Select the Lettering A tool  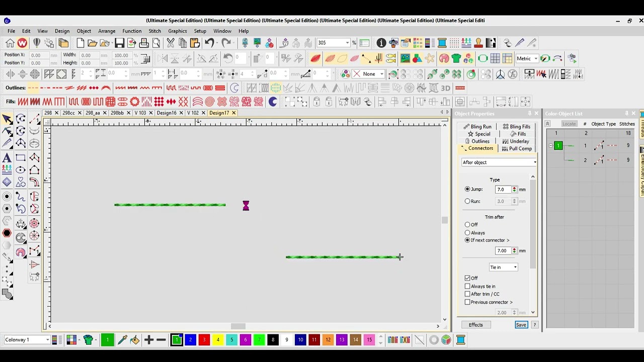7,158
